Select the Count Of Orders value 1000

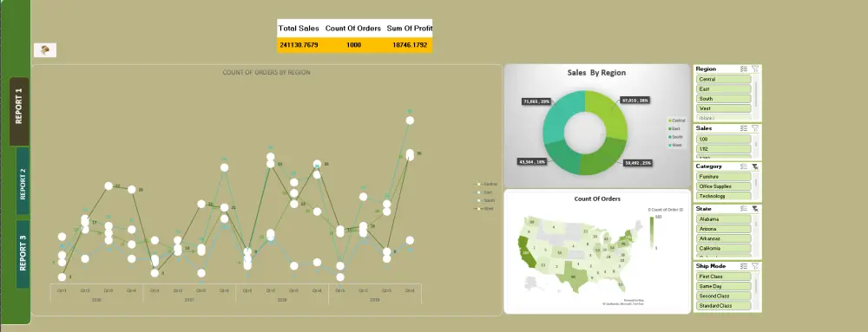click(354, 45)
